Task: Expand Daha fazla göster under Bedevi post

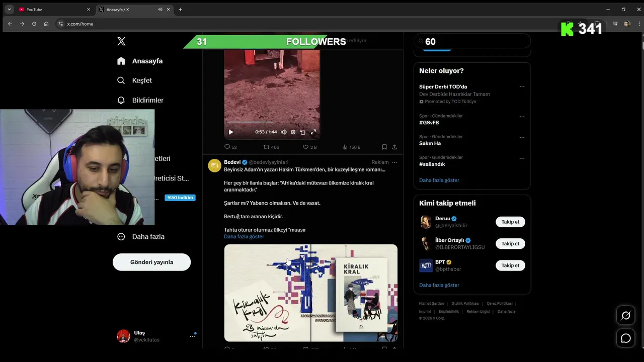Action: click(244, 236)
